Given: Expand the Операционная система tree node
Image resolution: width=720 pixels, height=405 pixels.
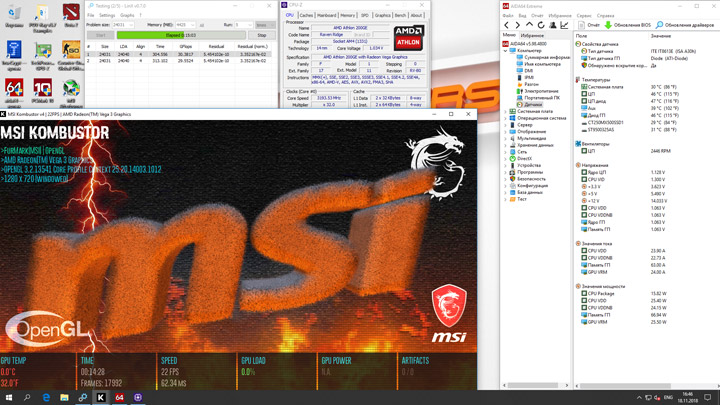Looking at the screenshot, I should 506,118.
